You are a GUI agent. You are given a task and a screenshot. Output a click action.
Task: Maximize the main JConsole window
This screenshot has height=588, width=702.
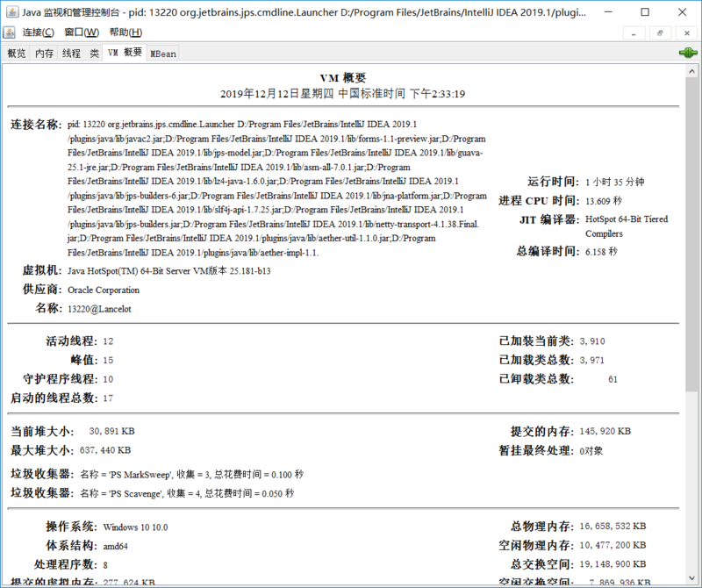pyautogui.click(x=645, y=12)
